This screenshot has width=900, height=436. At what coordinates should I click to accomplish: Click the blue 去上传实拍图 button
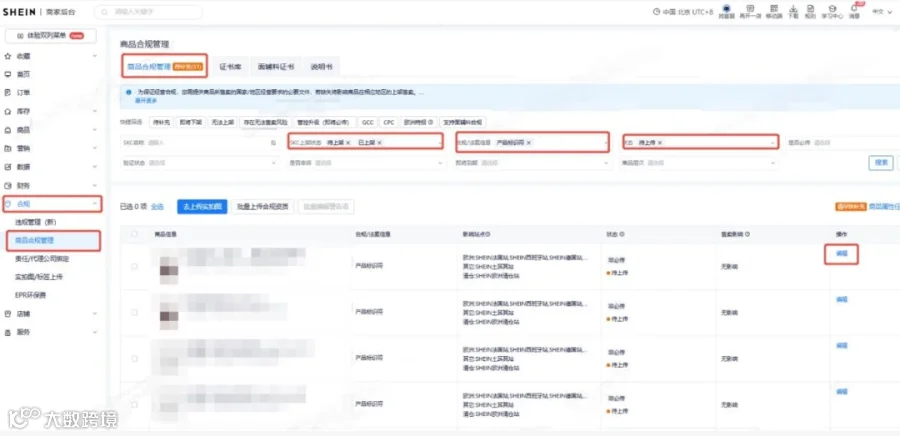coord(202,207)
